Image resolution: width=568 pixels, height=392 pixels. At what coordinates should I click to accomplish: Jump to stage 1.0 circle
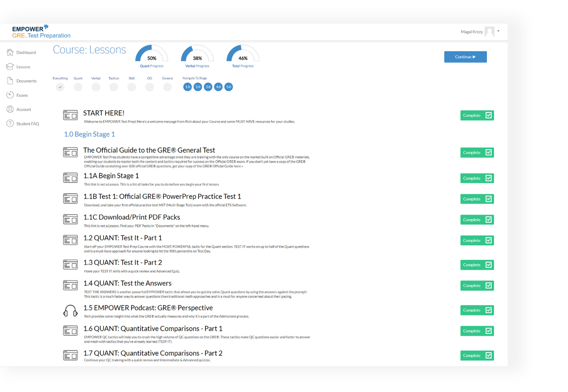coord(187,87)
